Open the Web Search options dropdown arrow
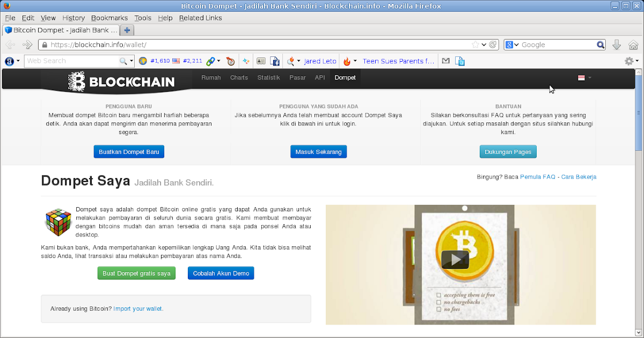Viewport: 644px width, 338px height. [x=131, y=61]
